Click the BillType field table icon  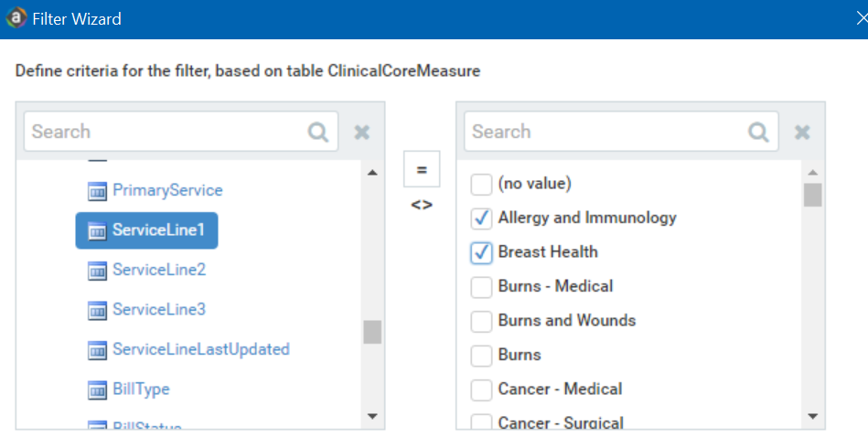point(97,389)
